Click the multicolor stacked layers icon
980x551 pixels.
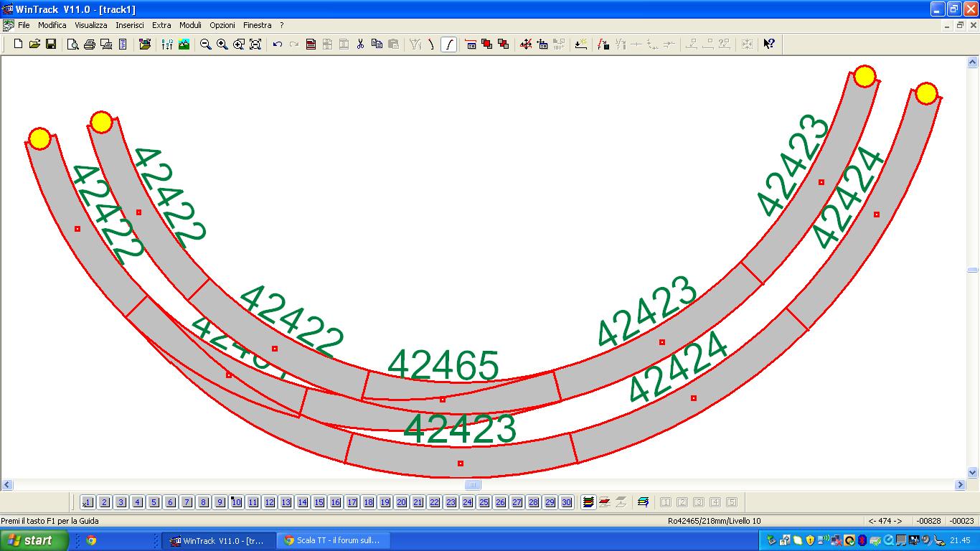pos(588,502)
